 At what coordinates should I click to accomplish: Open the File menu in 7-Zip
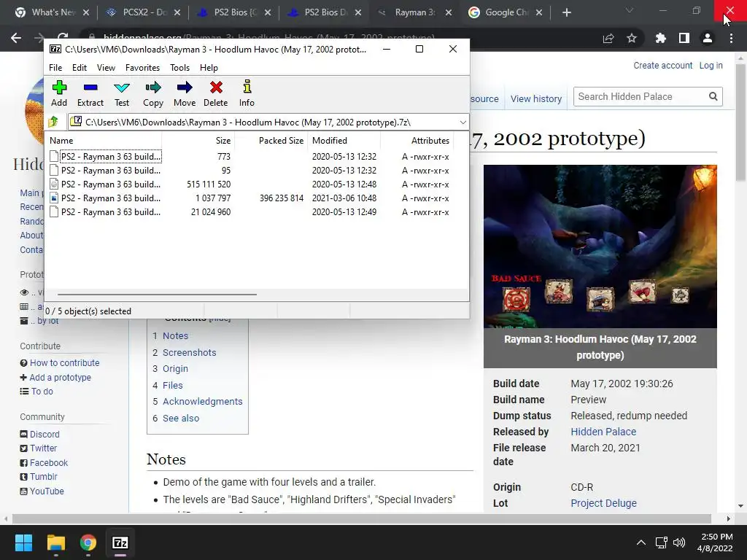[55, 68]
